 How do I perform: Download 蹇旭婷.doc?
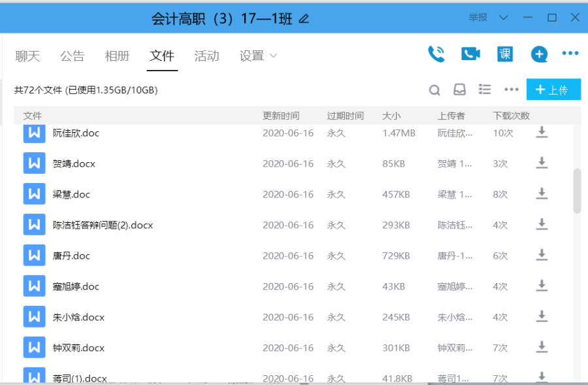(x=542, y=286)
